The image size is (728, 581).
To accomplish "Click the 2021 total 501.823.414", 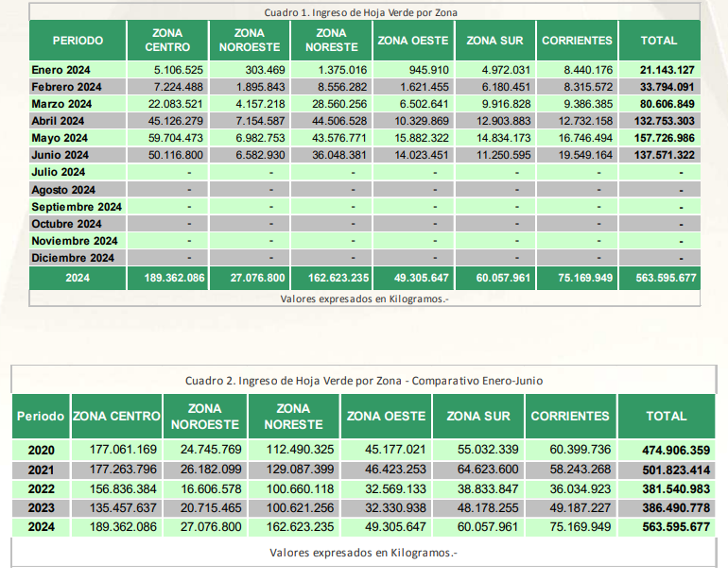I will pyautogui.click(x=676, y=470).
